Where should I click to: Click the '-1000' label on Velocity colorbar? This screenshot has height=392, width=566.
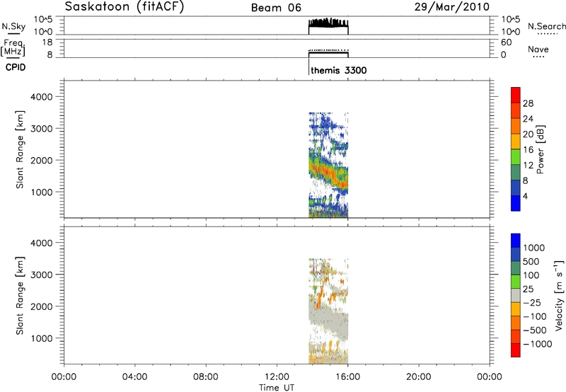pos(538,344)
